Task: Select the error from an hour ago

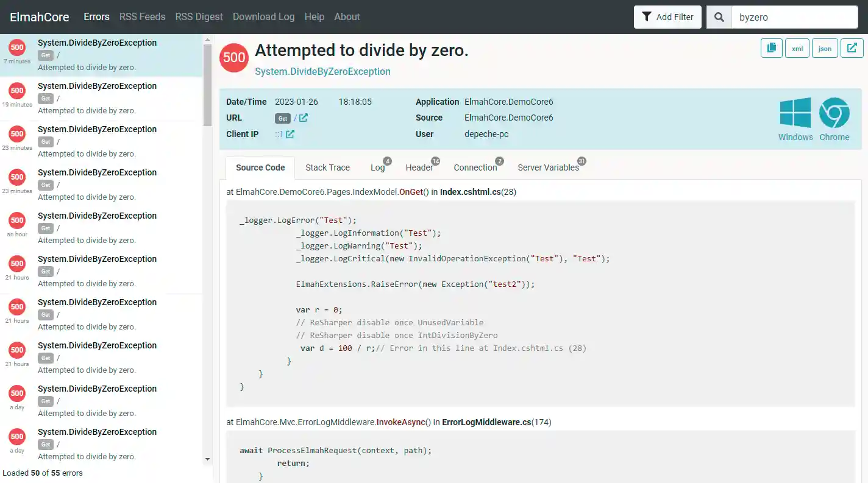Action: pyautogui.click(x=101, y=228)
